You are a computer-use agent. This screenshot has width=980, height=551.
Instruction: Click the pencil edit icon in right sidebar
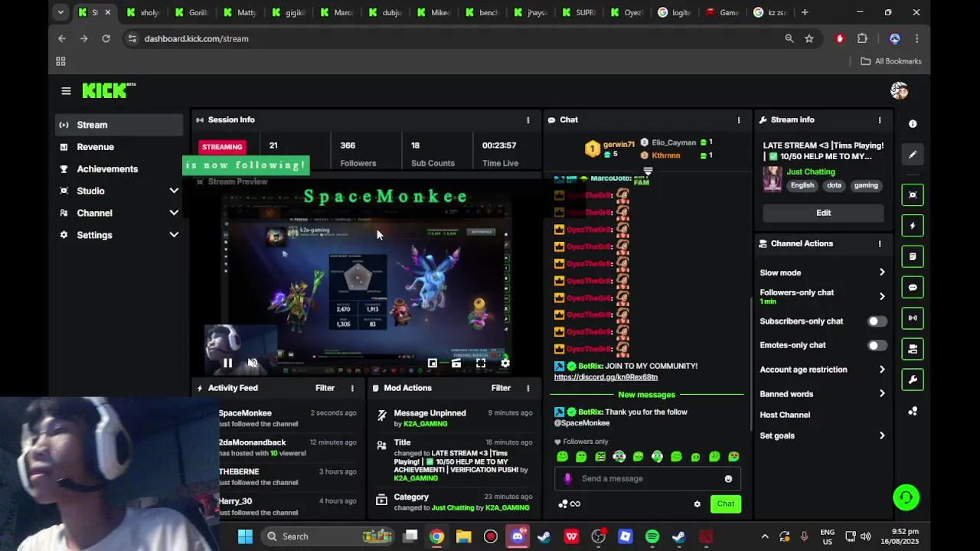(x=913, y=155)
